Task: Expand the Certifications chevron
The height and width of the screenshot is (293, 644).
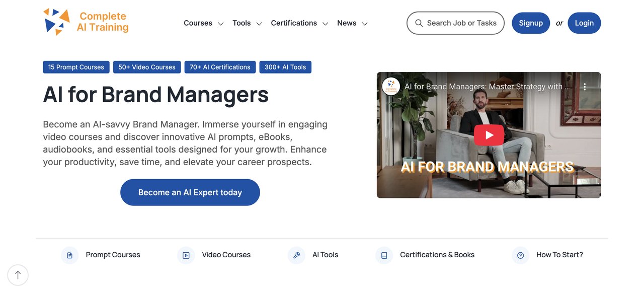Action: [326, 24]
